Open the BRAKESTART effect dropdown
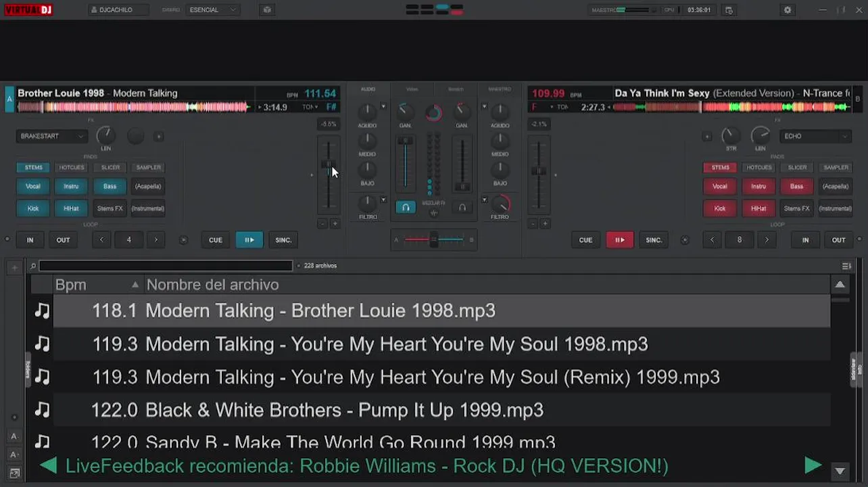The width and height of the screenshot is (868, 487). click(x=52, y=136)
